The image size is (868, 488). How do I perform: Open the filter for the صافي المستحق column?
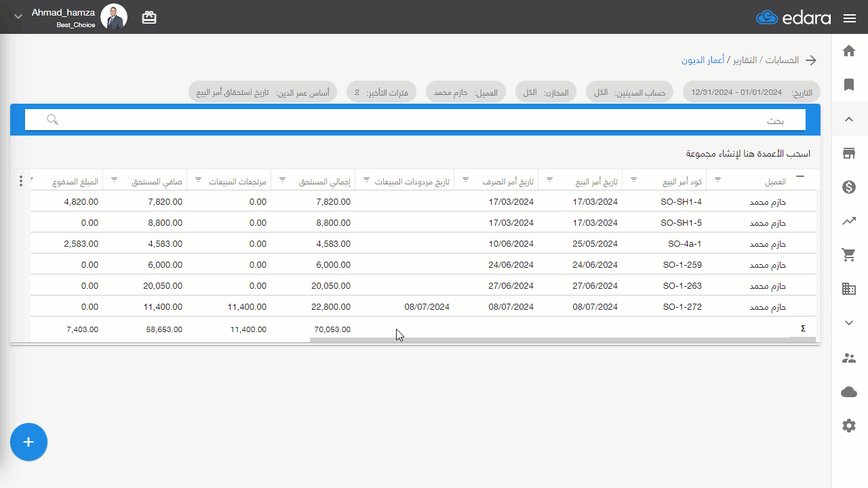coord(115,180)
